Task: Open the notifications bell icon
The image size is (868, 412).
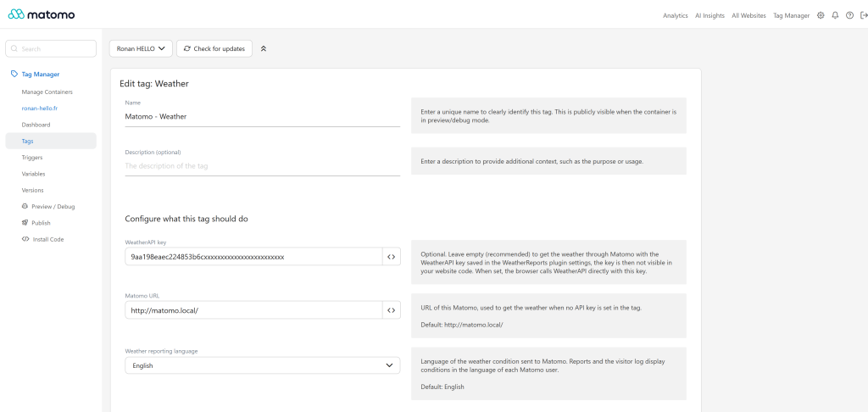Action: pos(835,15)
